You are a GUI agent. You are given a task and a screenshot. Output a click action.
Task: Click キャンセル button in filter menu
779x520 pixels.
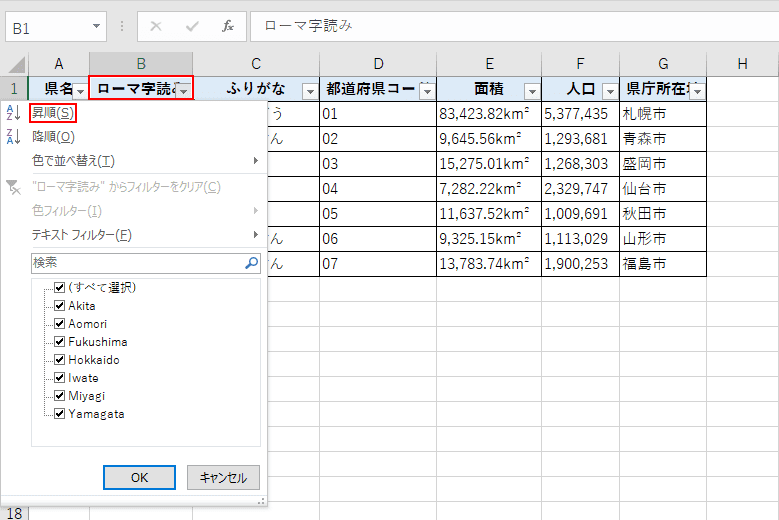tap(223, 477)
